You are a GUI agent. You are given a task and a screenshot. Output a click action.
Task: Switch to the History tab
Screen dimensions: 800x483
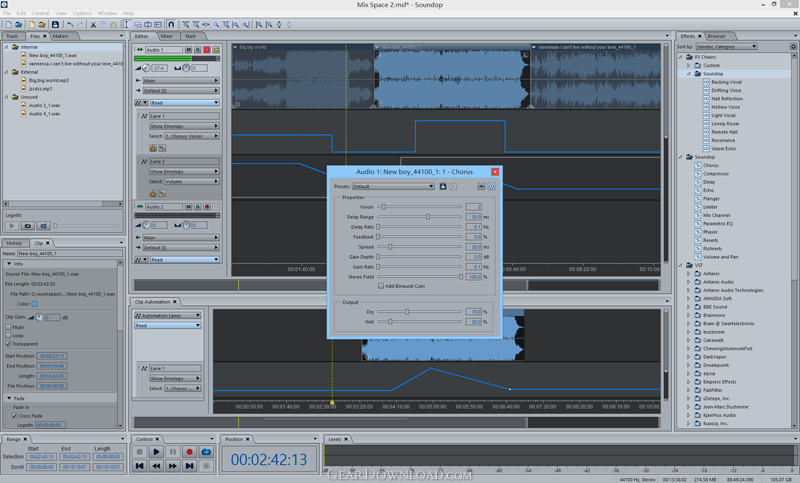(x=14, y=243)
